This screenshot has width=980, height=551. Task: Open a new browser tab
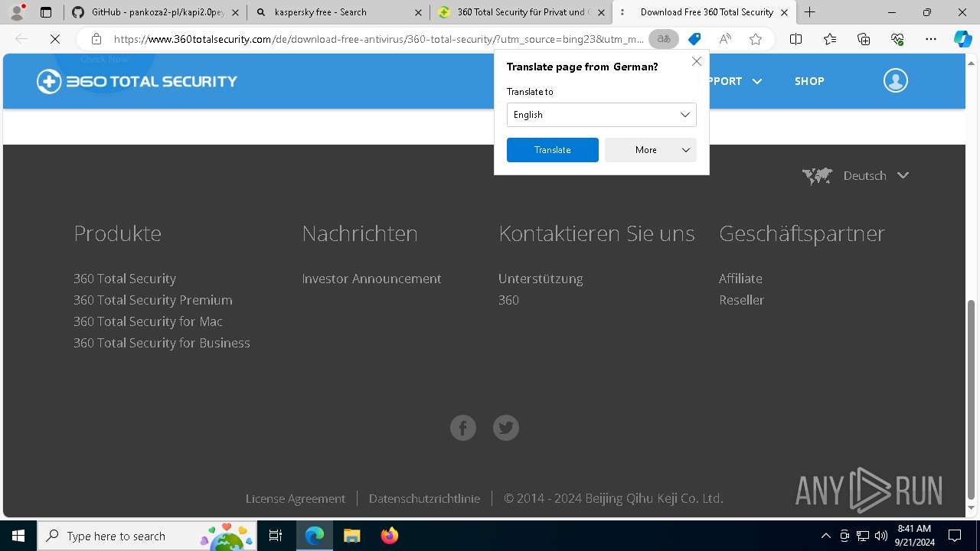(810, 12)
